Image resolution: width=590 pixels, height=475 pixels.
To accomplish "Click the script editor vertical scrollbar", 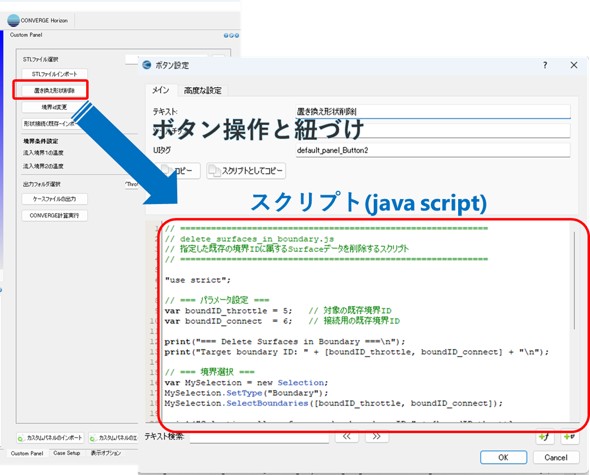I will pos(574,280).
